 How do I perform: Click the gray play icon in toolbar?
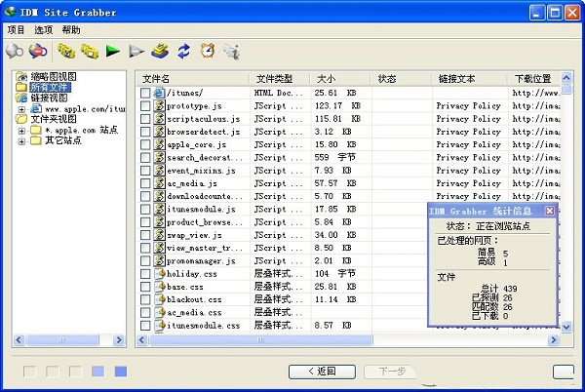[136, 51]
